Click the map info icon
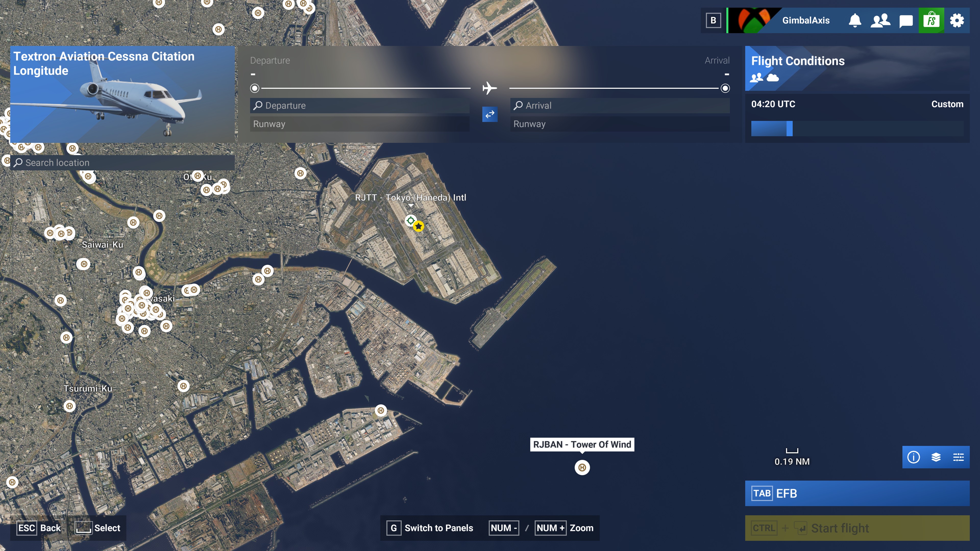 913,457
